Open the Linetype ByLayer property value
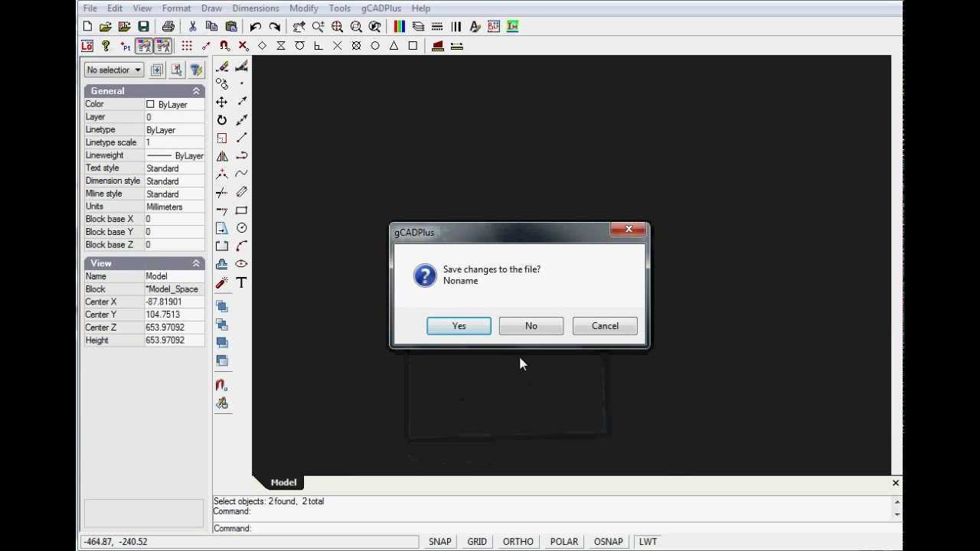The width and height of the screenshot is (980, 551). pos(175,130)
